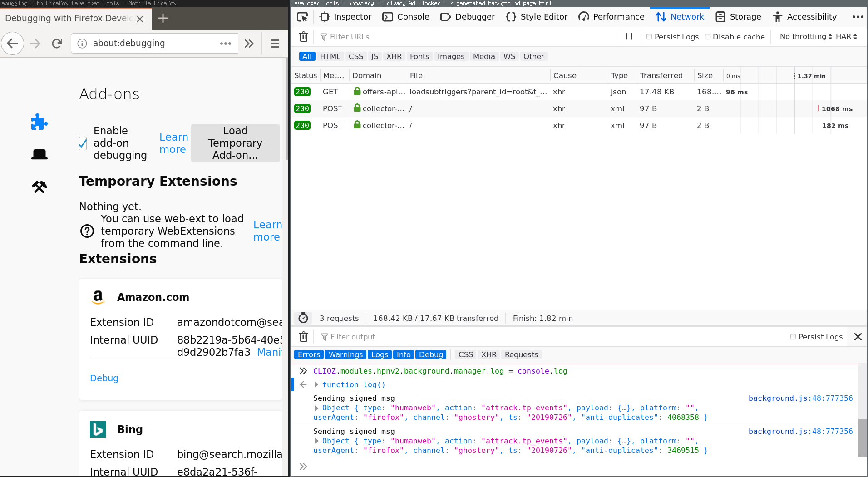Screen dimensions: 868x477
Task: Click Load Temporary Add-on button
Action: [235, 143]
